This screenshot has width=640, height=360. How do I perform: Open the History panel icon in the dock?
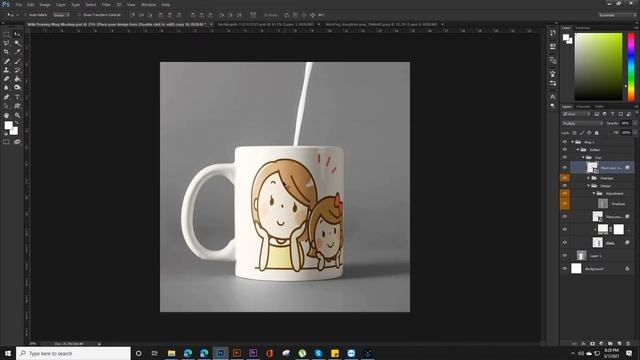coord(553,33)
